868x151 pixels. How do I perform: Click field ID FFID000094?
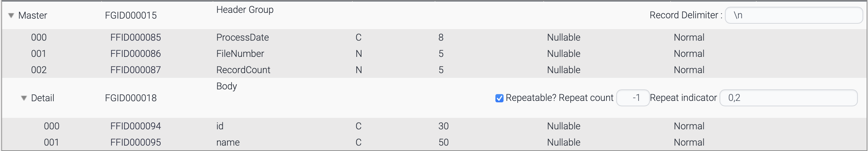click(135, 126)
